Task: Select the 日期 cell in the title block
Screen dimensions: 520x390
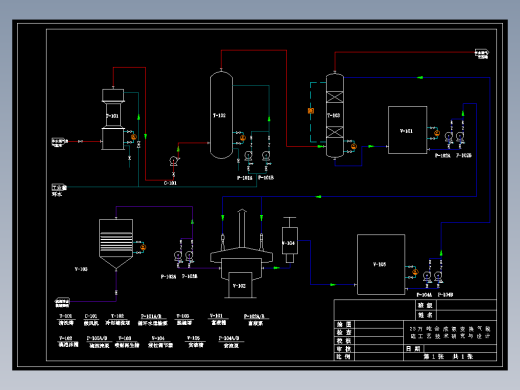Action: (413, 348)
